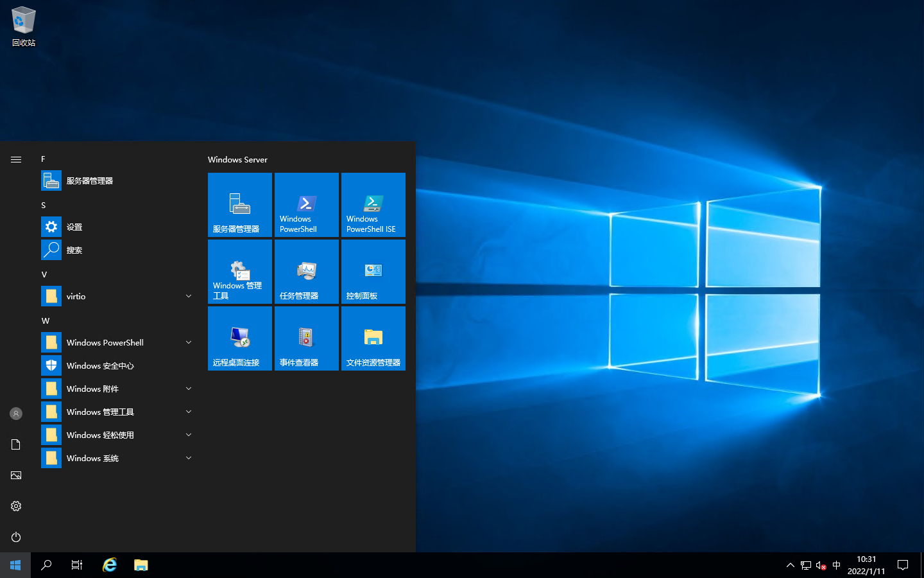The image size is (924, 578).
Task: Open Settings gear in the Start sidebar
Action: 16,506
